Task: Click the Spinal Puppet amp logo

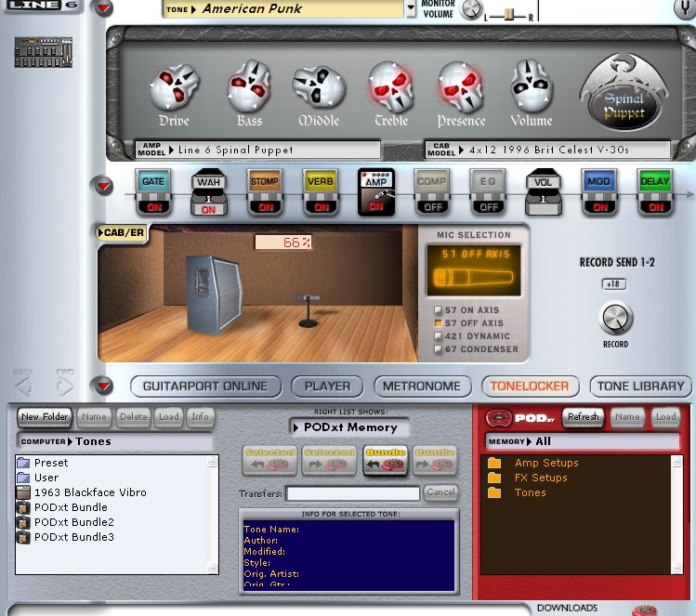Action: 624,92
